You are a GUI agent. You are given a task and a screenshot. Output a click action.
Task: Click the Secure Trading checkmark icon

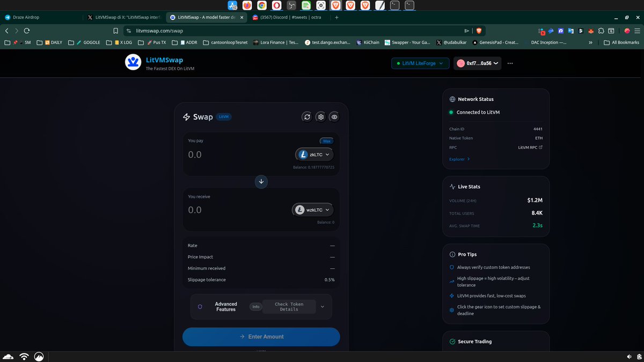pyautogui.click(x=452, y=342)
